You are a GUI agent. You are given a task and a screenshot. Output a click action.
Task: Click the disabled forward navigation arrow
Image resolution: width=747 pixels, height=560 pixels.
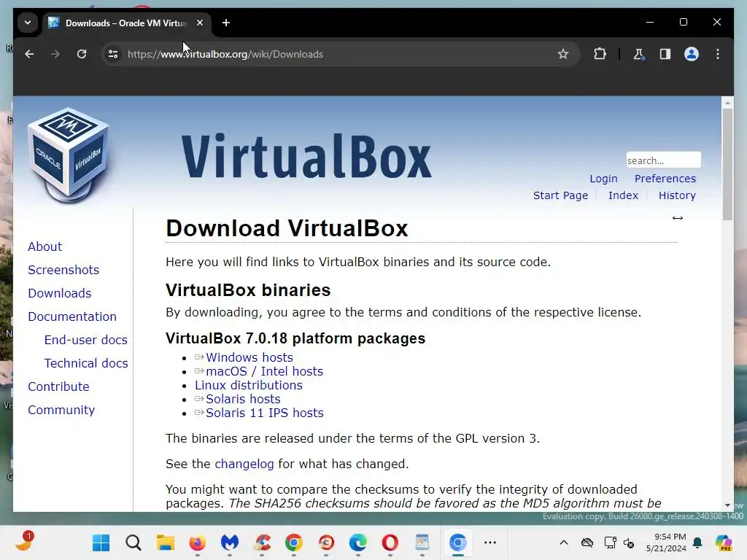pos(55,54)
